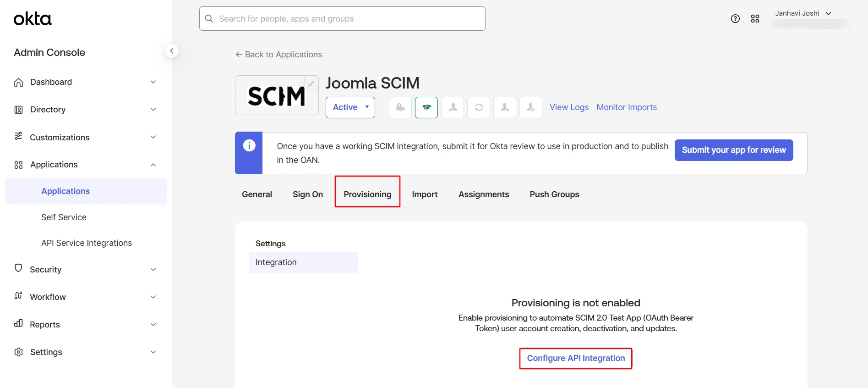Click the Directory icon in the sidebar

point(18,110)
